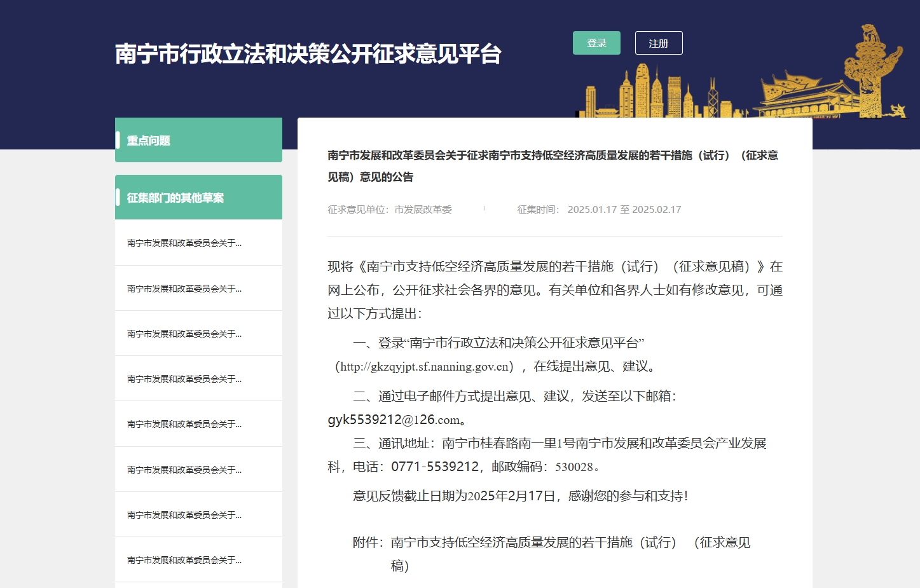Image resolution: width=920 pixels, height=588 pixels.
Task: Open the fourth draft link in the sidebar list
Action: (x=184, y=379)
